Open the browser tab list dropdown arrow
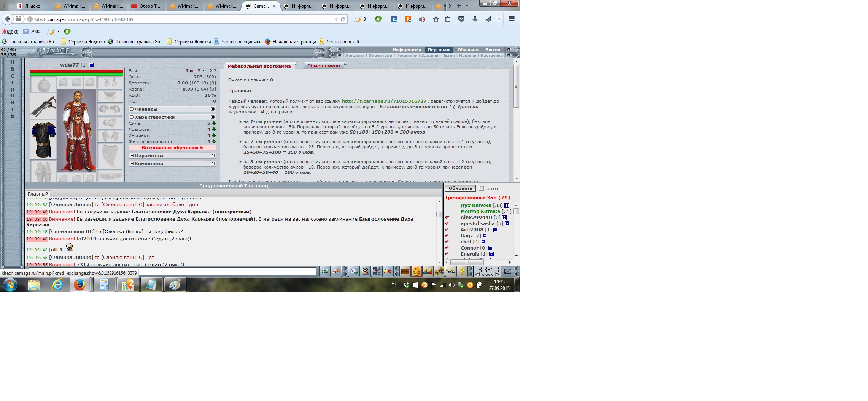 tap(467, 6)
